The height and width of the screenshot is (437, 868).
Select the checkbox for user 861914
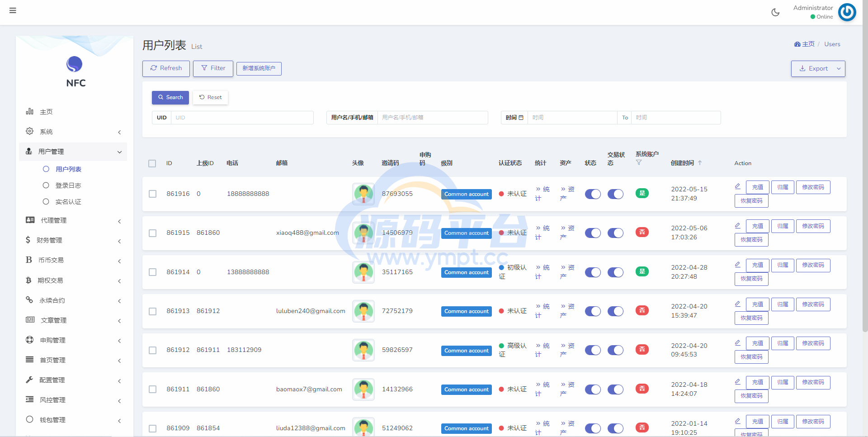(153, 272)
